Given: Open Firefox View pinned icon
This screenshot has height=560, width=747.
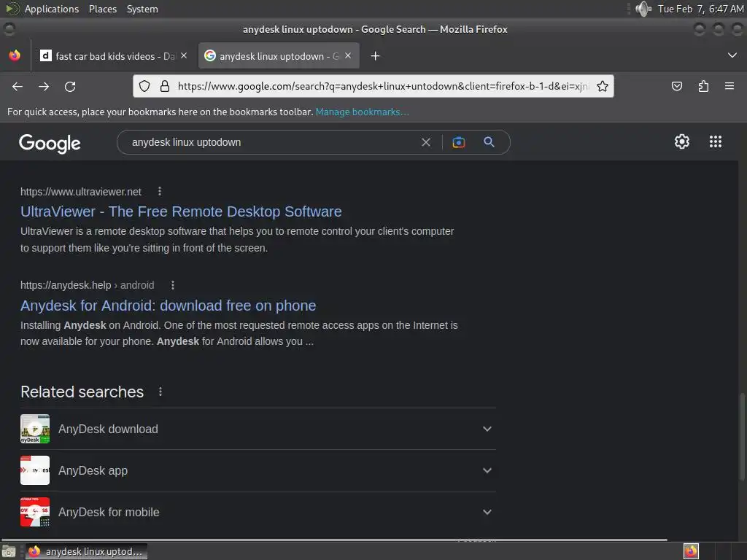Looking at the screenshot, I should pyautogui.click(x=15, y=55).
